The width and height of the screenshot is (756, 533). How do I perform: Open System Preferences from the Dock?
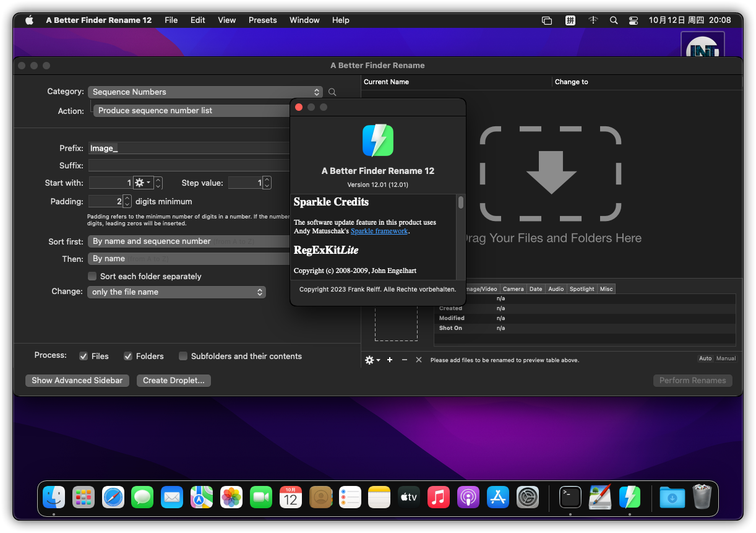528,497
